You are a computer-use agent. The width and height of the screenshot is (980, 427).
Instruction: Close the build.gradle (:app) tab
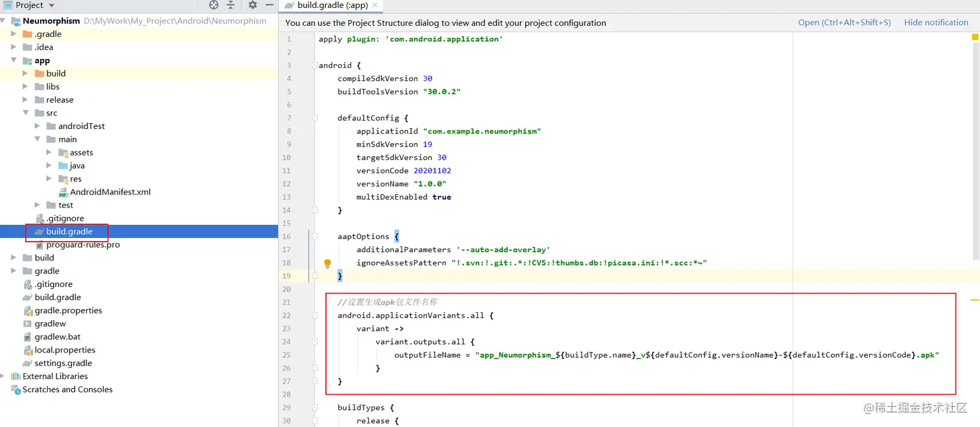coord(375,5)
